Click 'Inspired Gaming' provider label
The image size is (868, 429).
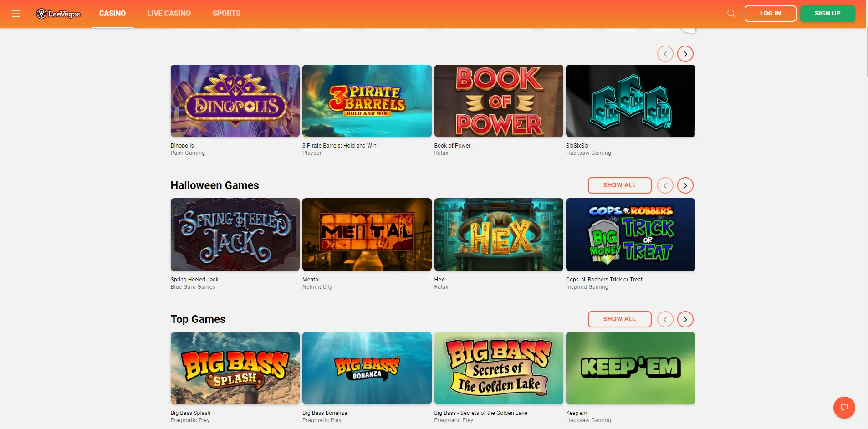587,287
